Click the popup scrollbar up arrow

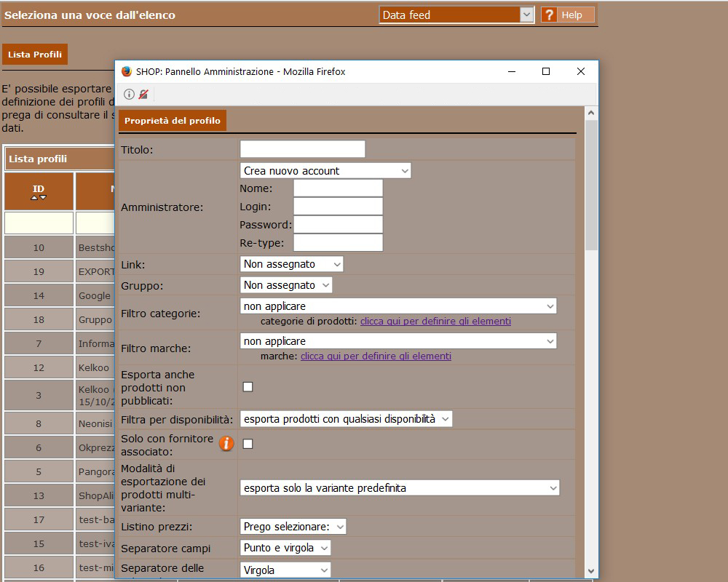tap(591, 113)
